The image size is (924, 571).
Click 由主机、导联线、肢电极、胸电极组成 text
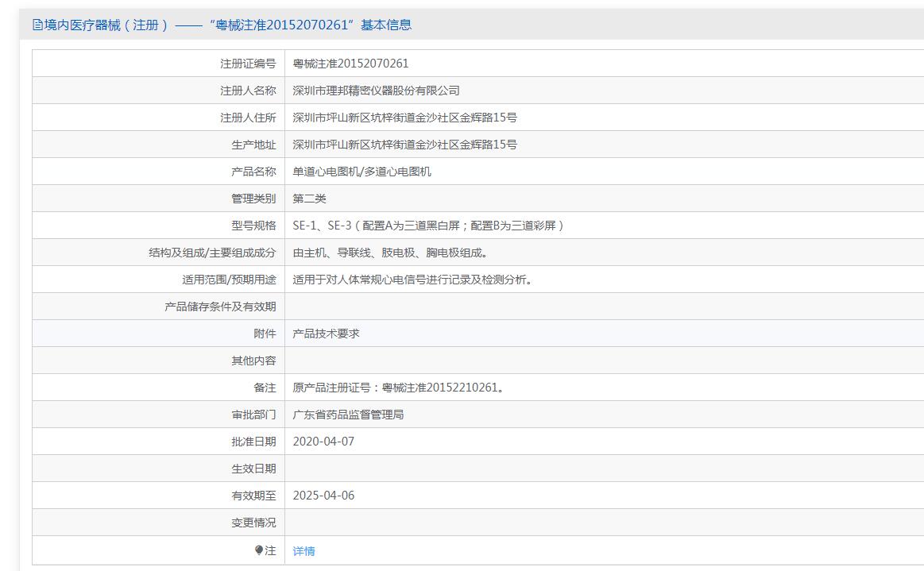[390, 253]
